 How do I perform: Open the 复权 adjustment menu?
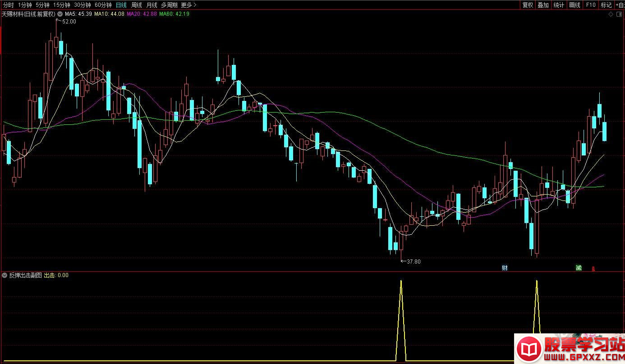528,5
